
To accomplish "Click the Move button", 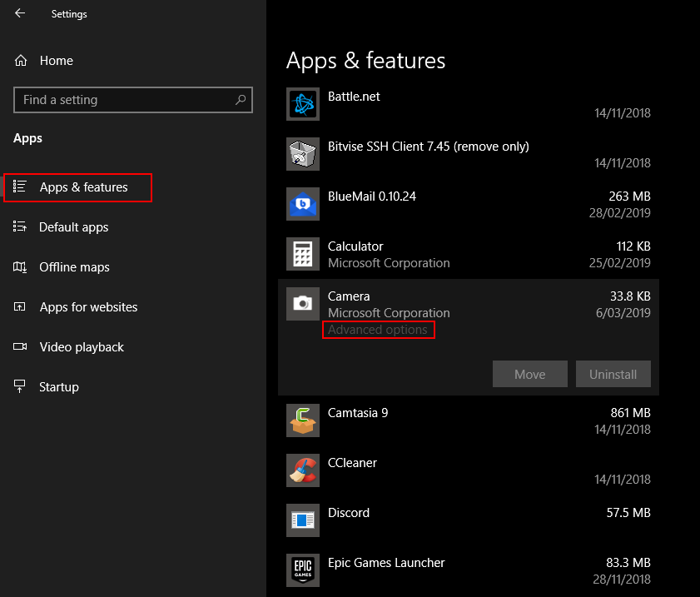I will pyautogui.click(x=530, y=374).
